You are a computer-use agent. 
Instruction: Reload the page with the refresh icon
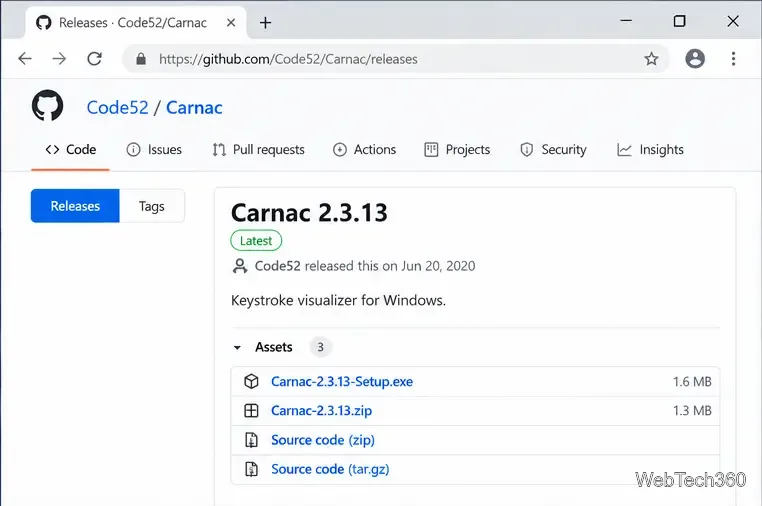(x=94, y=59)
